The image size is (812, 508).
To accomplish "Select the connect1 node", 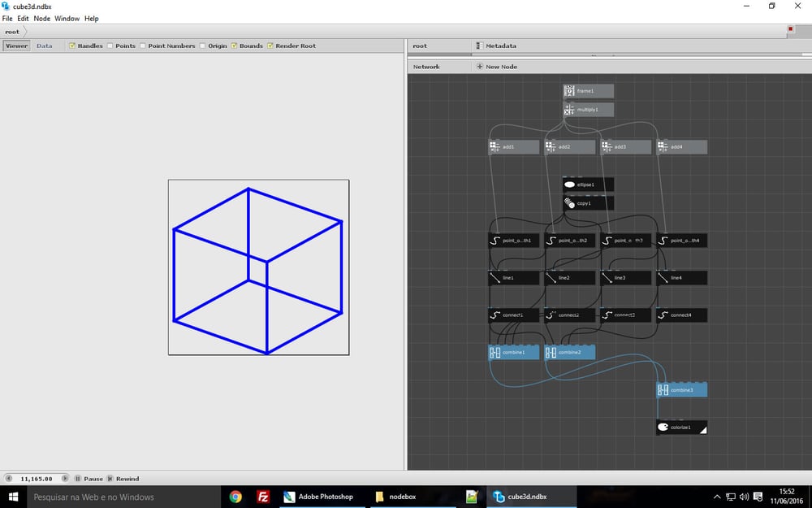I will pos(514,315).
